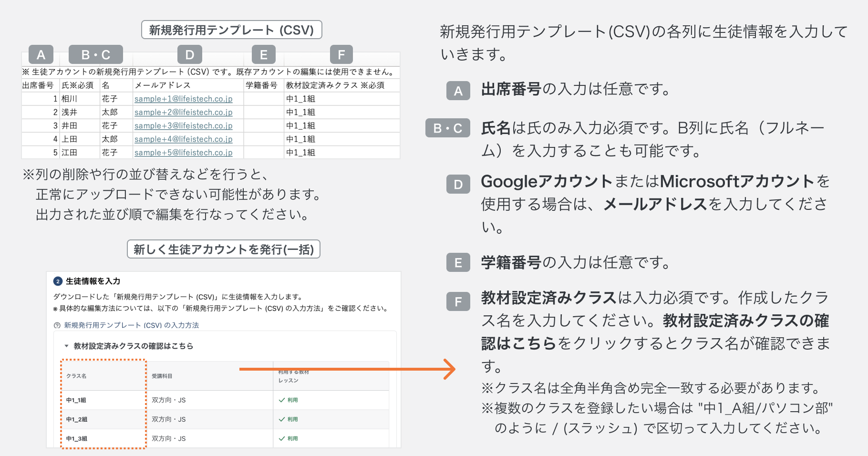Click the 新規発行用テンプレート (CSV) label box at the top
868x456 pixels.
point(231,30)
